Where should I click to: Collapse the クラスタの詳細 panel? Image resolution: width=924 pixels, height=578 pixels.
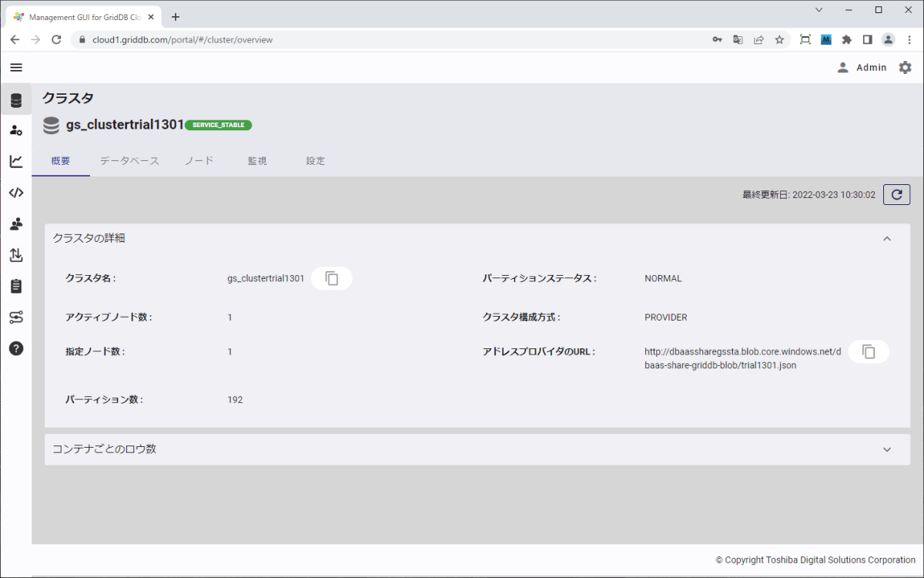(x=887, y=239)
